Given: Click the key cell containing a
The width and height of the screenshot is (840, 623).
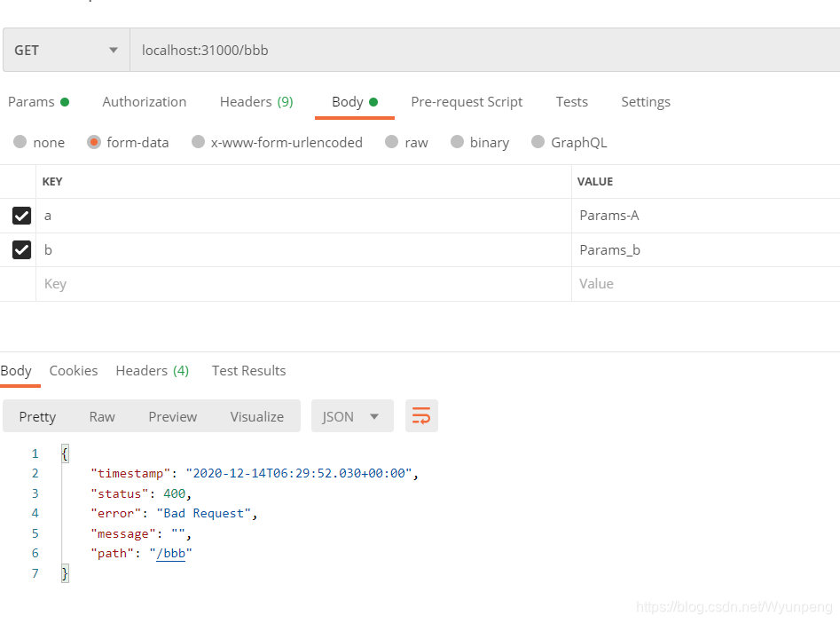Looking at the screenshot, I should click(x=303, y=216).
